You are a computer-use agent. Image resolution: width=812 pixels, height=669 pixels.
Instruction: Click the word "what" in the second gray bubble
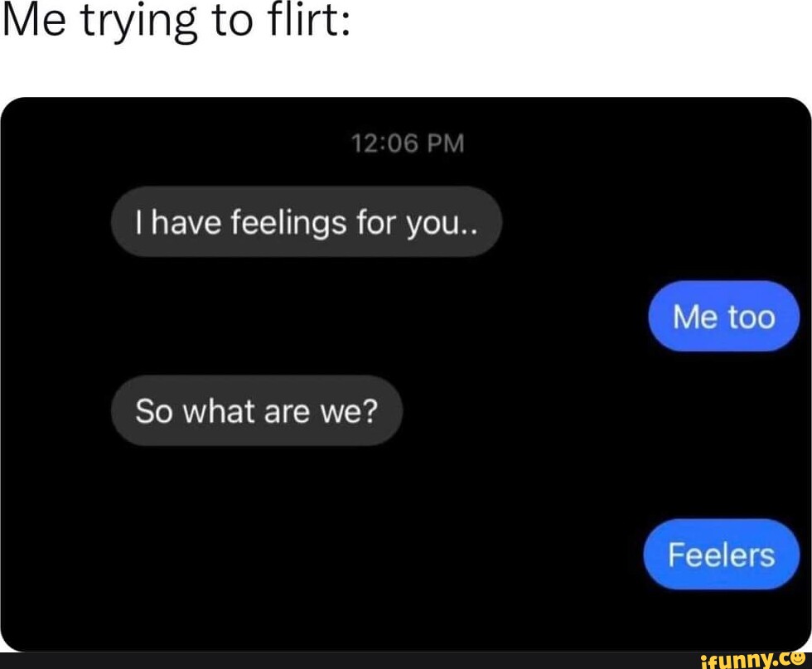(x=219, y=411)
